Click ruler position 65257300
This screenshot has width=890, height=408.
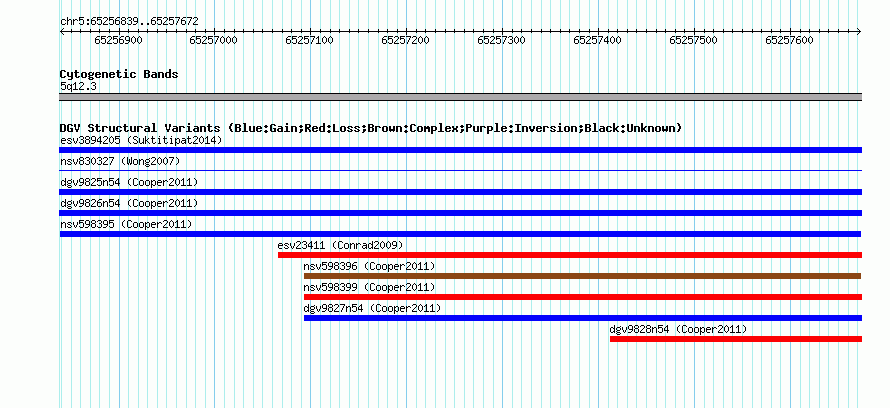pos(502,40)
